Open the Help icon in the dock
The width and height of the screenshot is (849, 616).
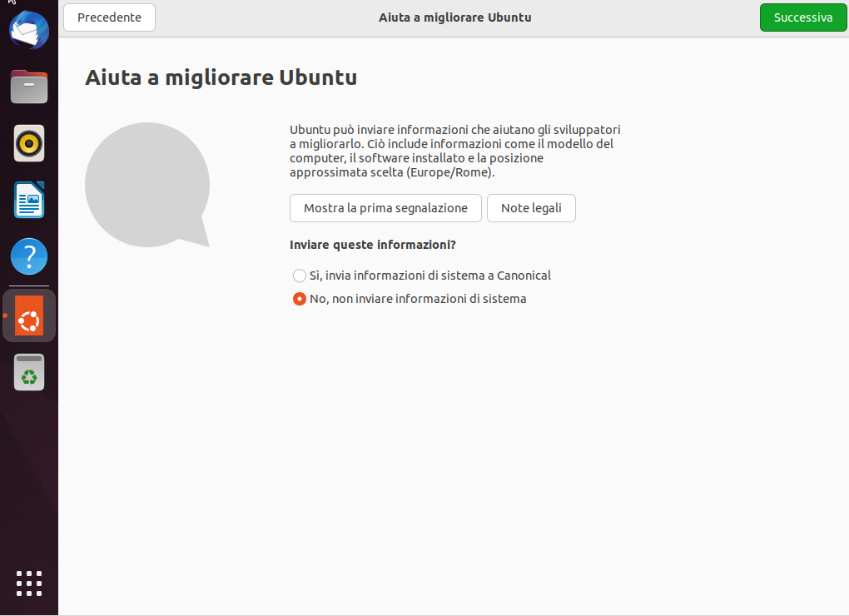click(29, 256)
